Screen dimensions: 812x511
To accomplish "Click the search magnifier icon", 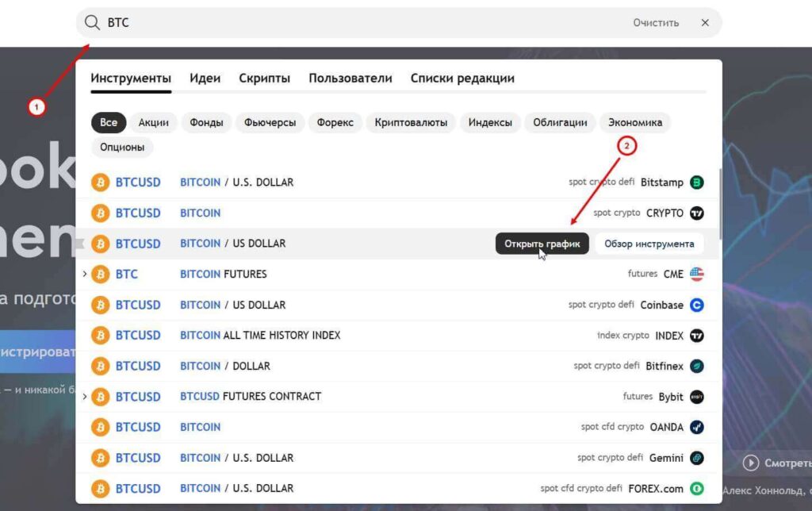I will point(92,22).
